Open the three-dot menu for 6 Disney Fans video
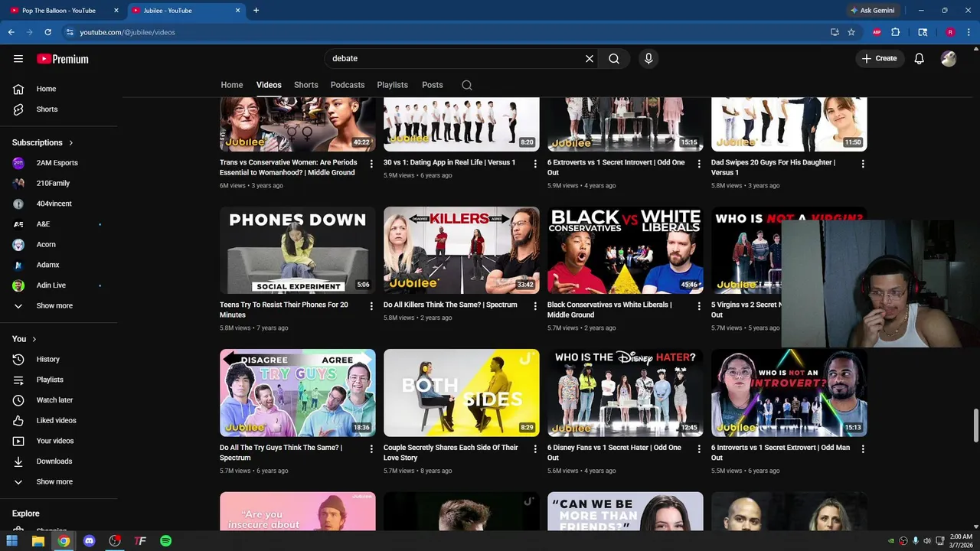 pyautogui.click(x=699, y=449)
